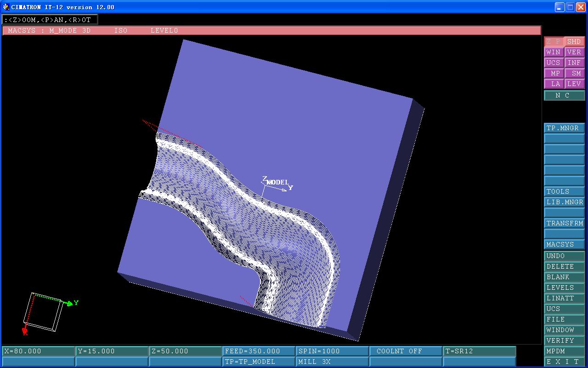Toggle the COOLNT OFF coolant setting
Image resolution: width=588 pixels, height=368 pixels.
[406, 351]
